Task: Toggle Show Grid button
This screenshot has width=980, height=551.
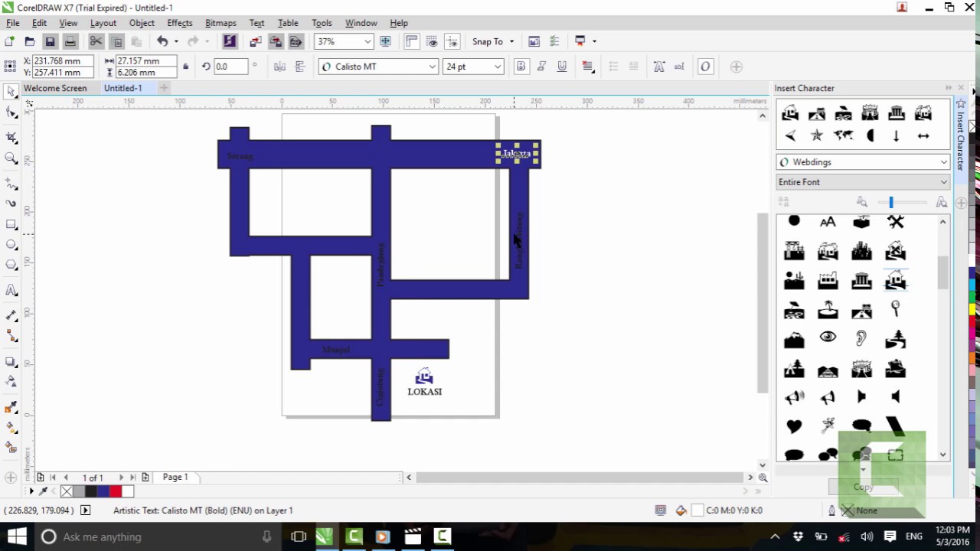Action: coord(433,41)
